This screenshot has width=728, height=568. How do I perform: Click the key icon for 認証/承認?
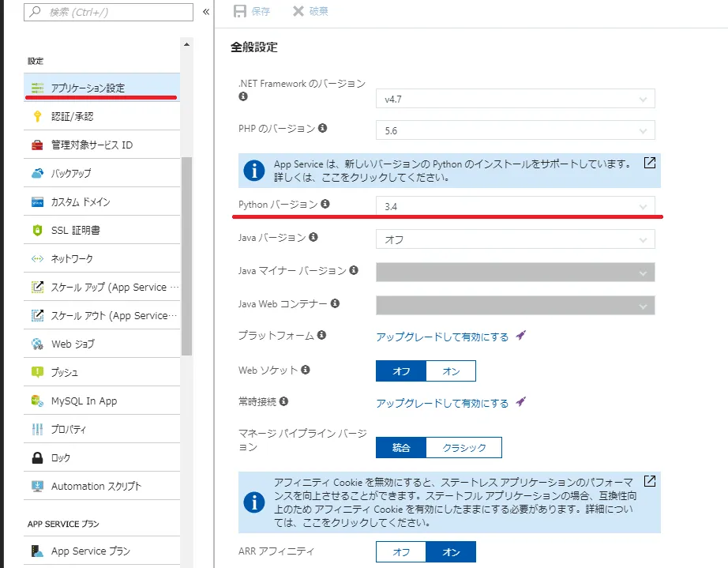(37, 116)
